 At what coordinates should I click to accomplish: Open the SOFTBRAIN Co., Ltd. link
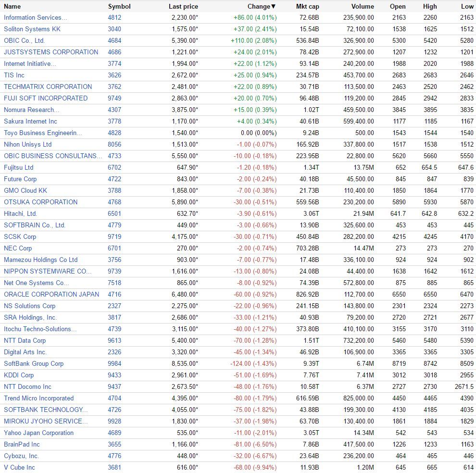pyautogui.click(x=35, y=225)
